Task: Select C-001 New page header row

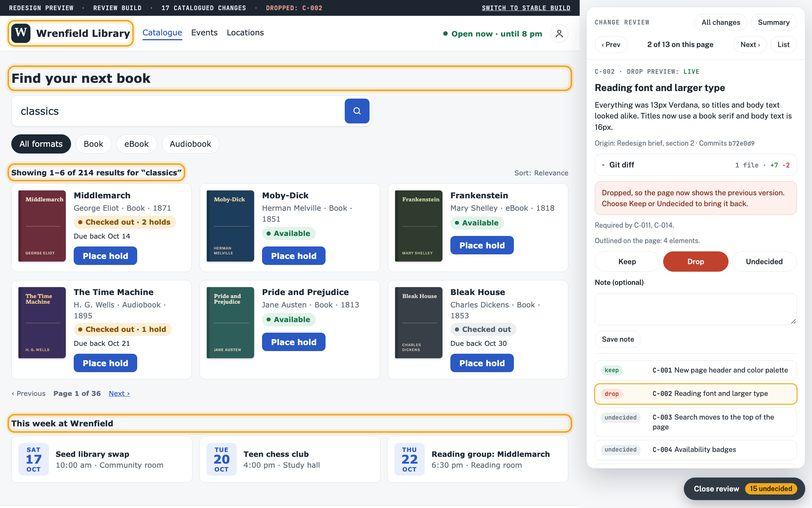Action: pyautogui.click(x=695, y=370)
